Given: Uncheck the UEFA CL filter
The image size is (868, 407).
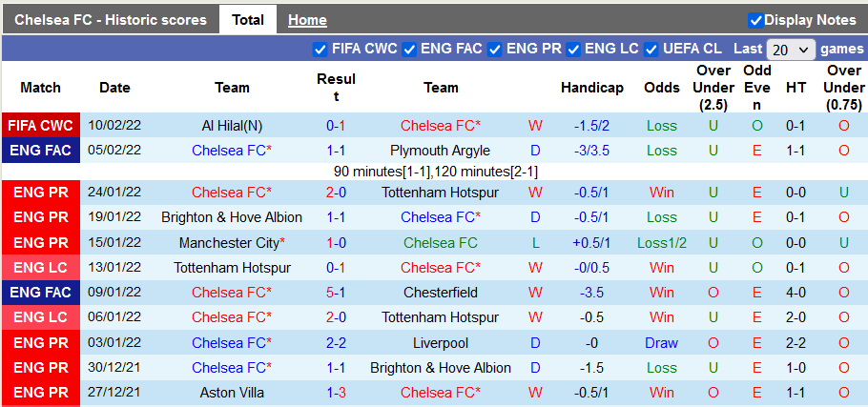Looking at the screenshot, I should coord(651,49).
